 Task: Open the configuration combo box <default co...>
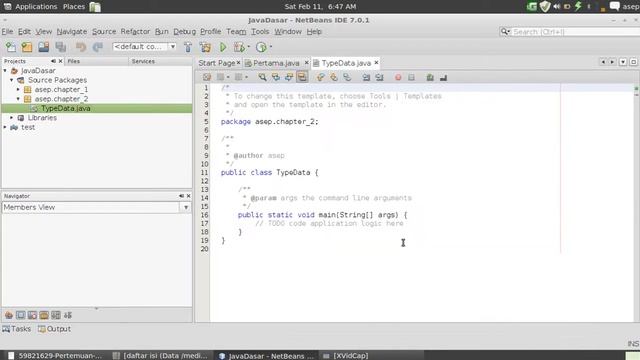click(144, 47)
